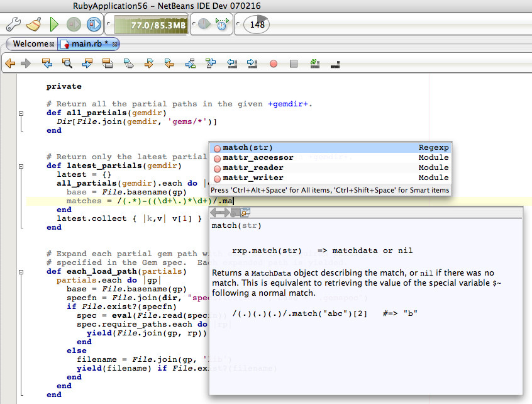Switch to the Welcome tab
The width and height of the screenshot is (532, 404).
pyautogui.click(x=30, y=44)
